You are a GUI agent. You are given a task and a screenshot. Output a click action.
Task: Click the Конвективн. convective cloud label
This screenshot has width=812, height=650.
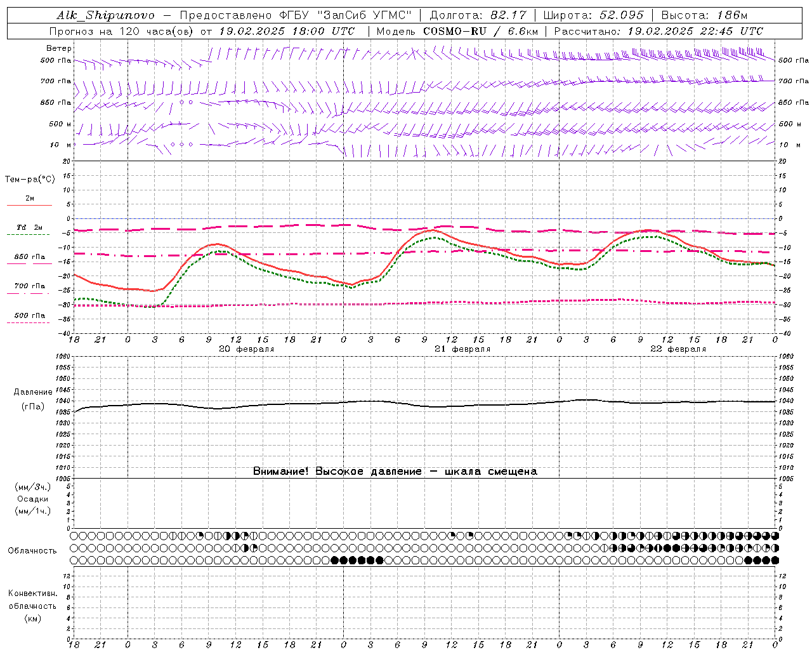(x=33, y=594)
